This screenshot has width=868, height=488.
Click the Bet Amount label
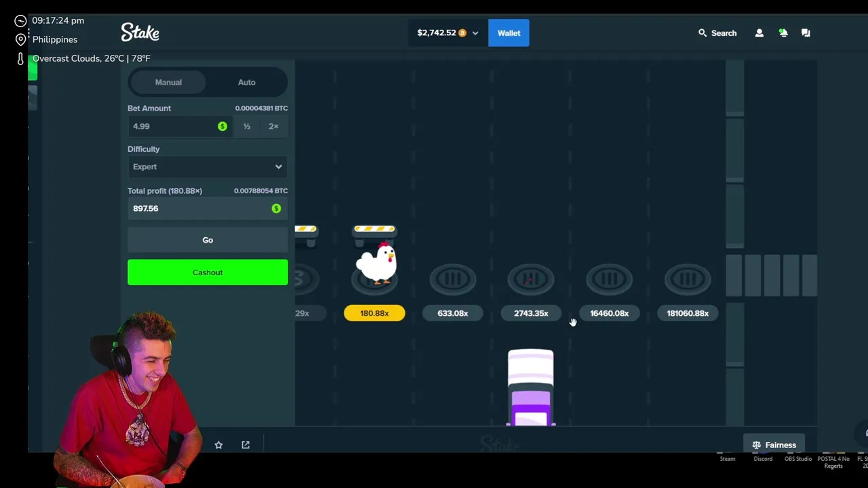149,108
